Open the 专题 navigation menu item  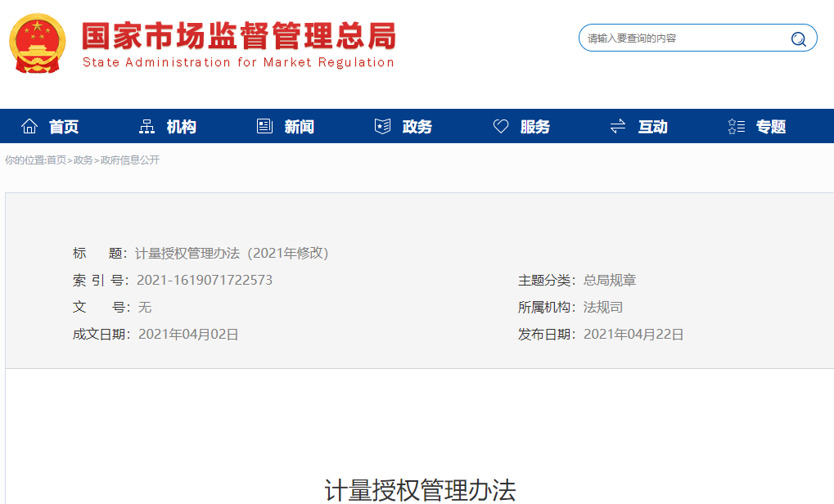click(771, 127)
